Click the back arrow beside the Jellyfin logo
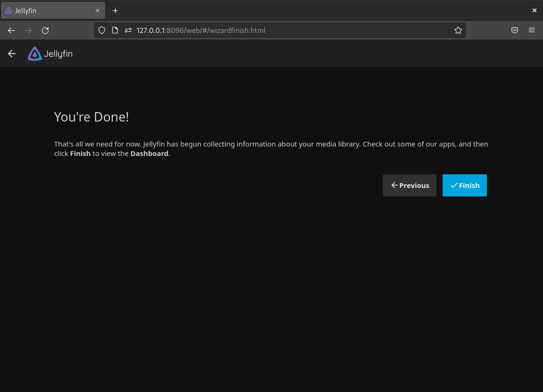Screen dimensions: 543x392 11,53
